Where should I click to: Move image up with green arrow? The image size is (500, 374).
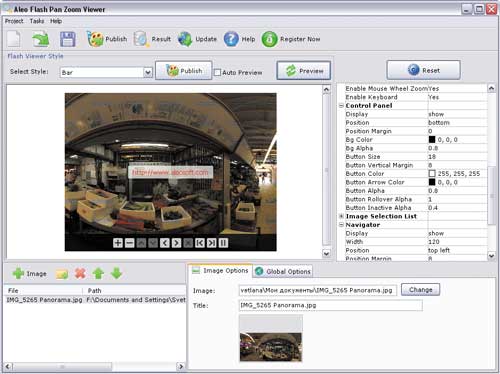click(98, 274)
